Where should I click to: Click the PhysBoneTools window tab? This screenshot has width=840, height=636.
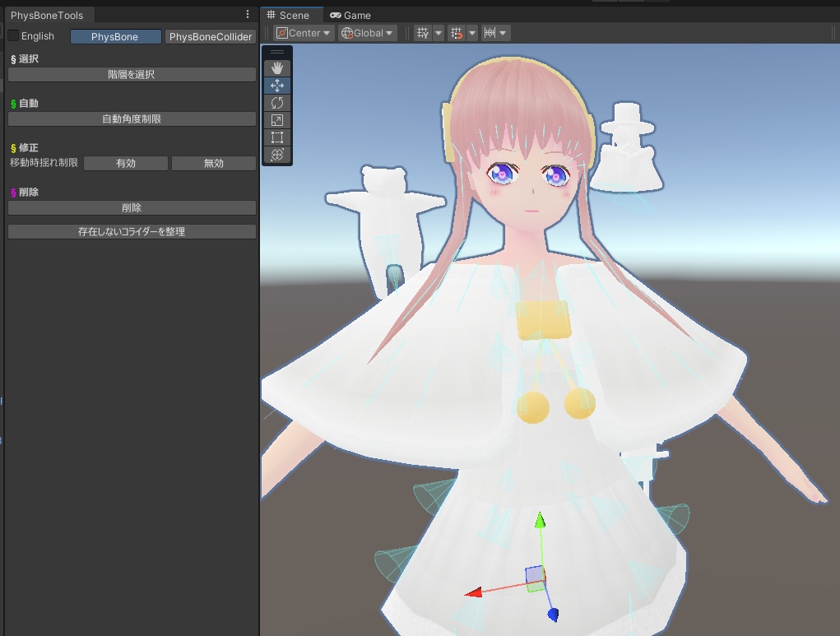(47, 15)
